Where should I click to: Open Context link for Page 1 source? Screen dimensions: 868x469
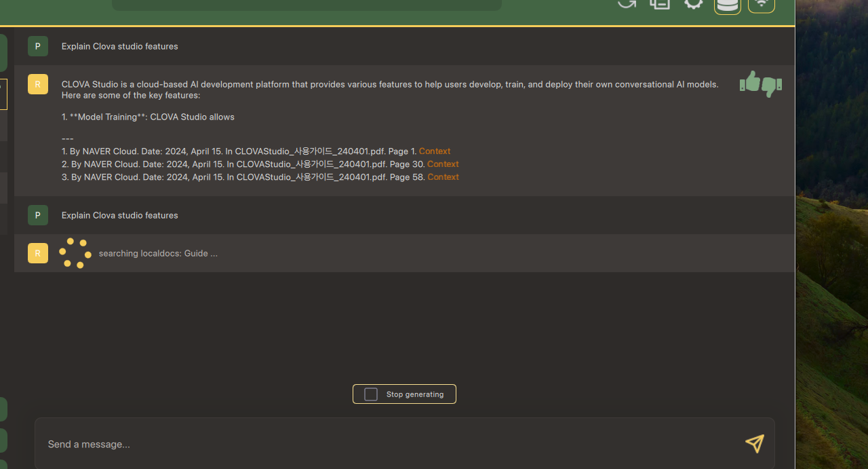(435, 151)
